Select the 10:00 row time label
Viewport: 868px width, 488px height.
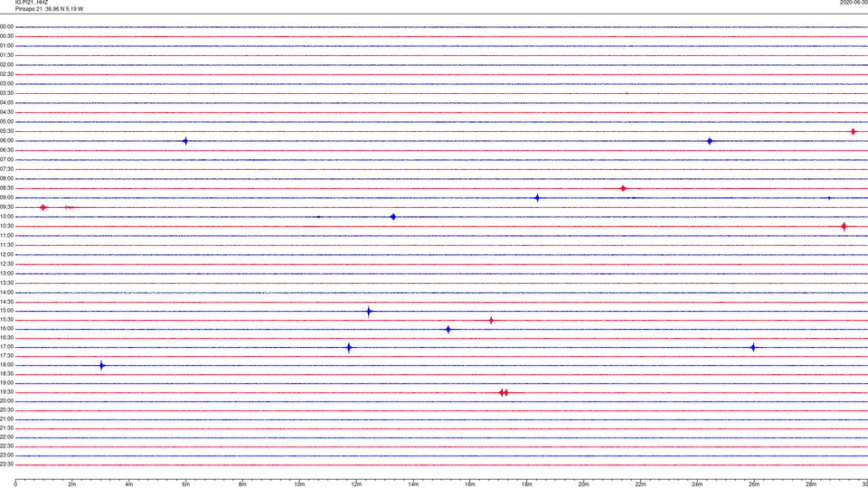point(6,217)
